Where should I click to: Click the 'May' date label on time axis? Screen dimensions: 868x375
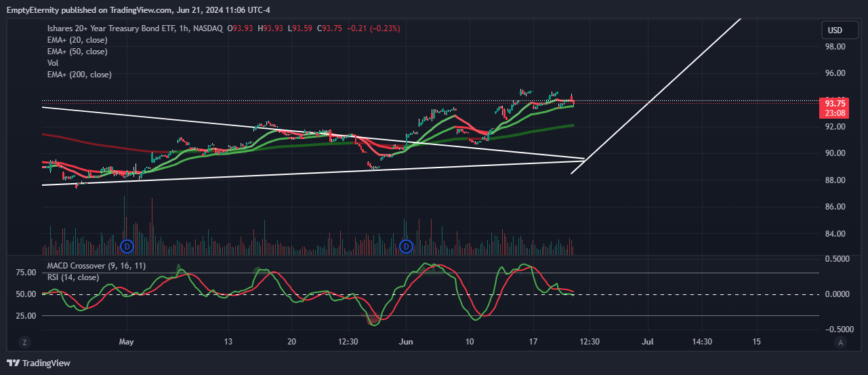pos(127,342)
